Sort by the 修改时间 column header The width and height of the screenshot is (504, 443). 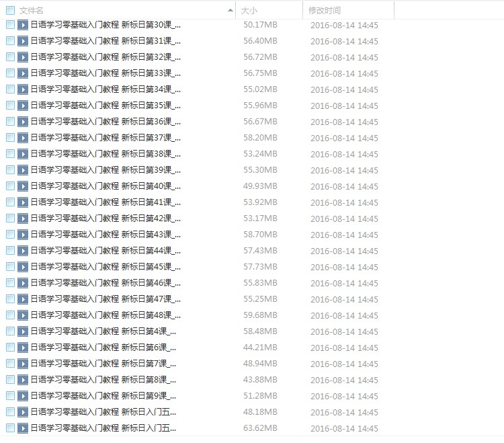[x=325, y=11]
